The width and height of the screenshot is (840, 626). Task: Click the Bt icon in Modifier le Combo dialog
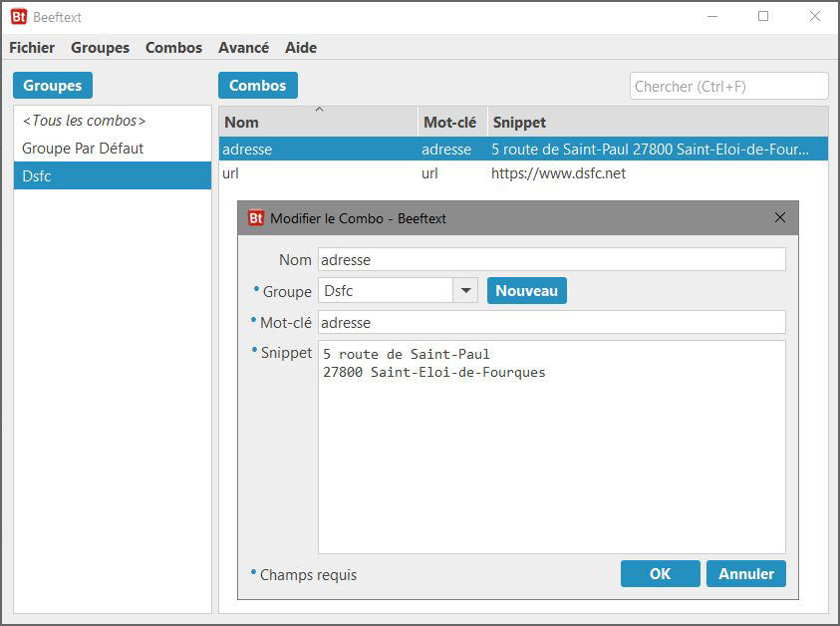tap(255, 217)
